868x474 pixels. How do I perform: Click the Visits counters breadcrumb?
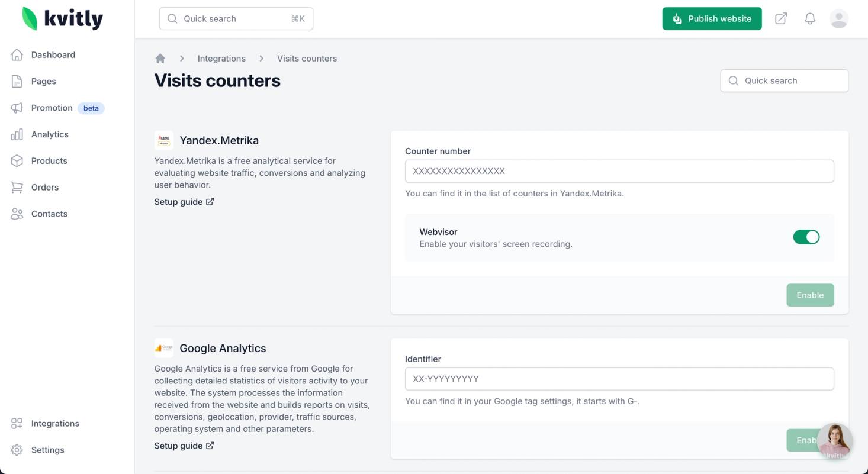click(x=307, y=59)
